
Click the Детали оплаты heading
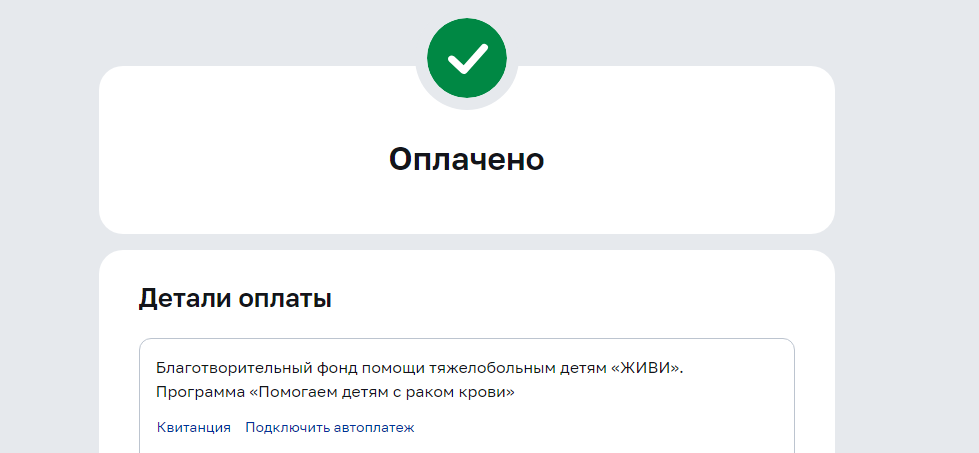pos(235,298)
